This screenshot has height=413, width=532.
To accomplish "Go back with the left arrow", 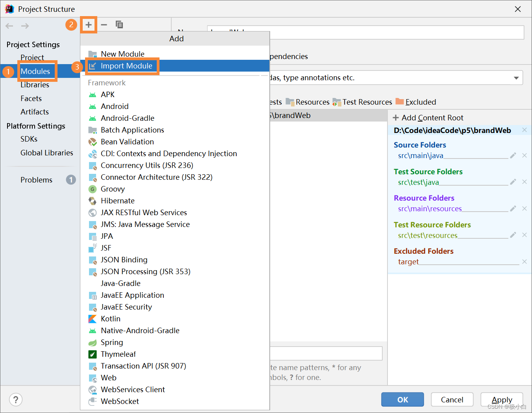I will (9, 26).
